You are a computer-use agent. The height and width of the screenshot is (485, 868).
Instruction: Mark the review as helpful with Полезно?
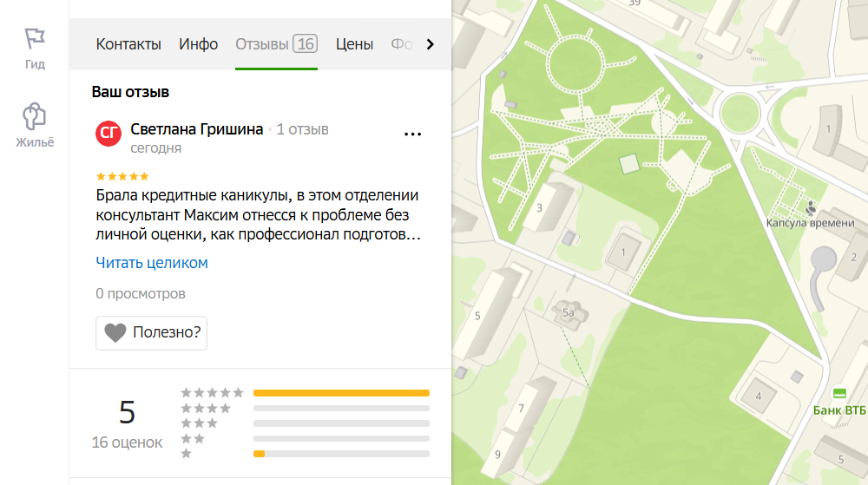click(151, 332)
